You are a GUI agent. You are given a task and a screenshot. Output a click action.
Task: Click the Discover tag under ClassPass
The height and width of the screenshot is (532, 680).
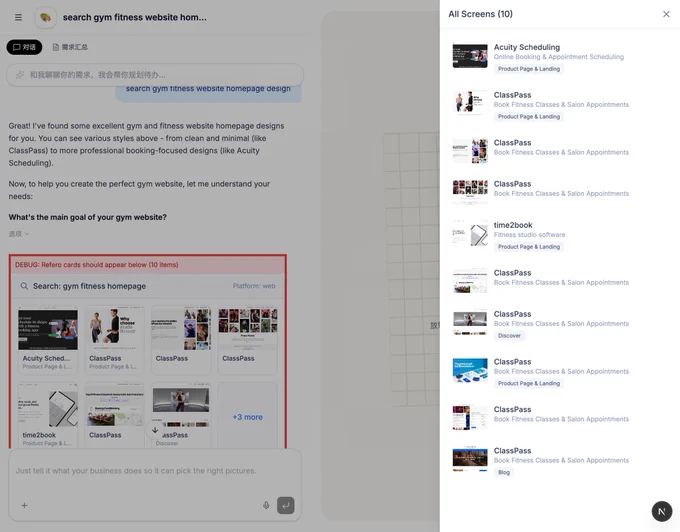(x=509, y=336)
